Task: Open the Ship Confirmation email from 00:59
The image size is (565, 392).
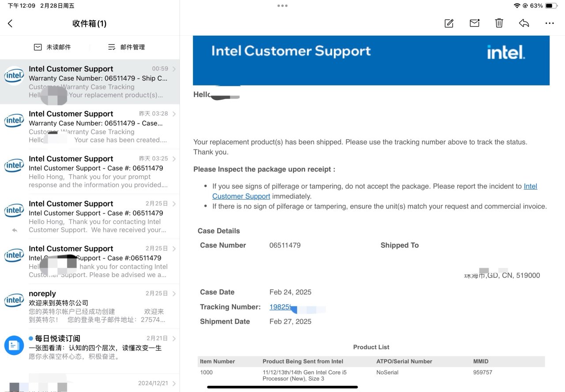Action: click(97, 82)
